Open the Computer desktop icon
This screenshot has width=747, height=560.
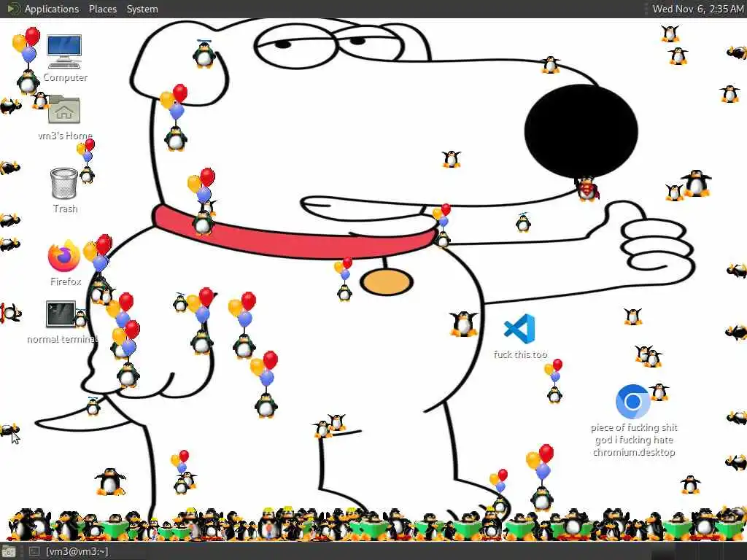(64, 52)
